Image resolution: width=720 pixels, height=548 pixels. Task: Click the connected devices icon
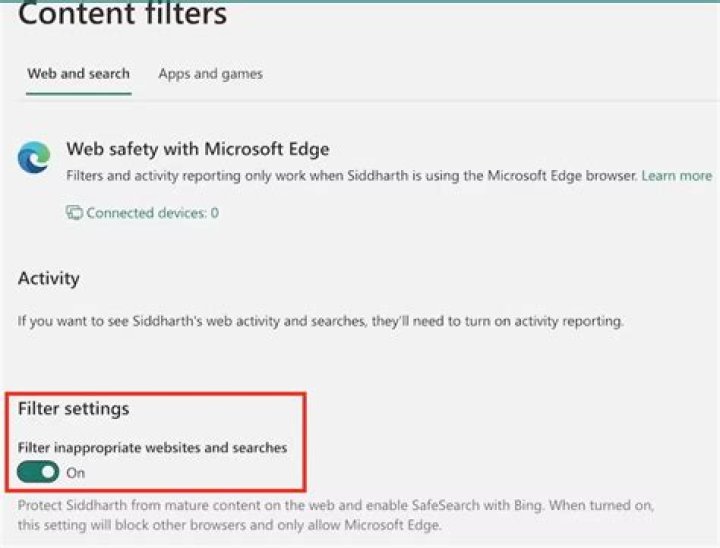[x=74, y=213]
